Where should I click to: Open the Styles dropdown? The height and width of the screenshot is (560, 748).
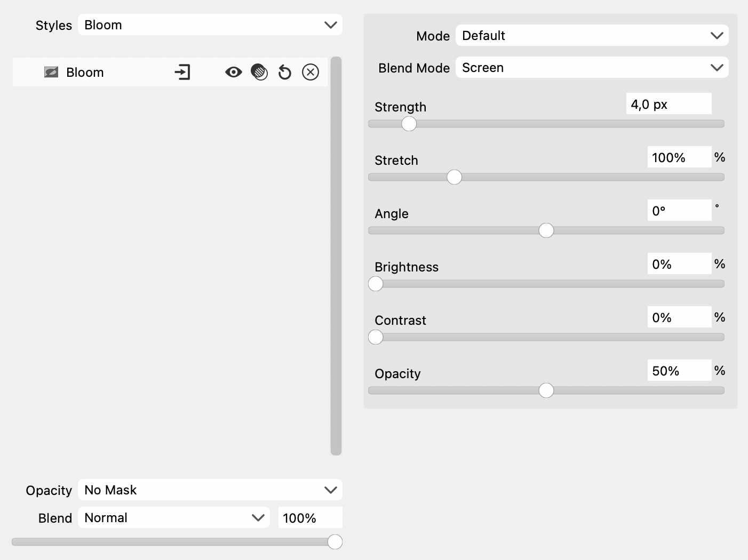click(x=210, y=25)
